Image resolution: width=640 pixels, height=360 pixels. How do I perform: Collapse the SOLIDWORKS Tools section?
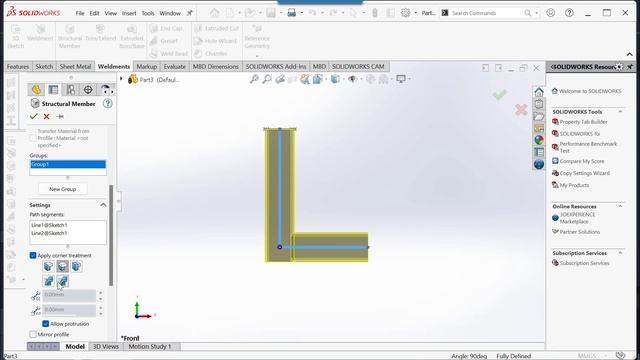[620, 111]
